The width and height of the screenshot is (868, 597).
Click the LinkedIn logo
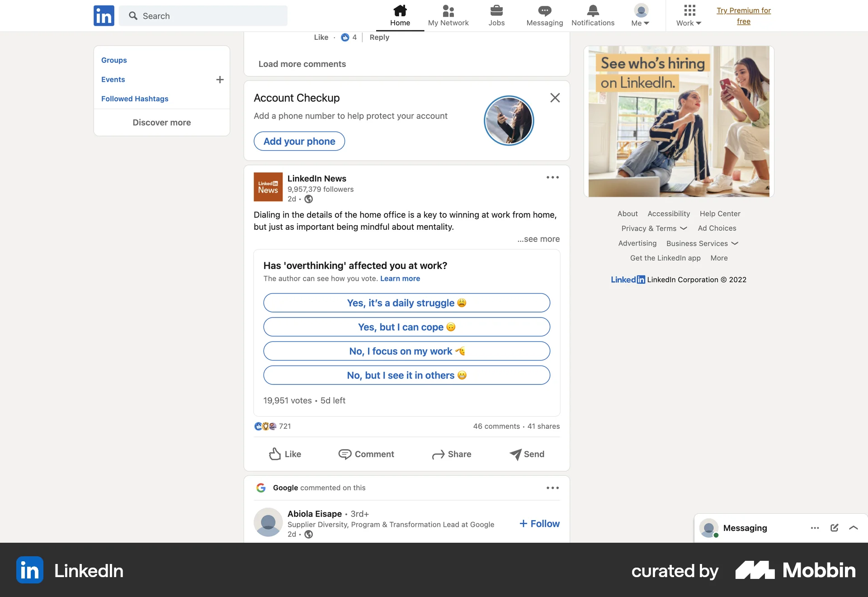[x=104, y=15]
